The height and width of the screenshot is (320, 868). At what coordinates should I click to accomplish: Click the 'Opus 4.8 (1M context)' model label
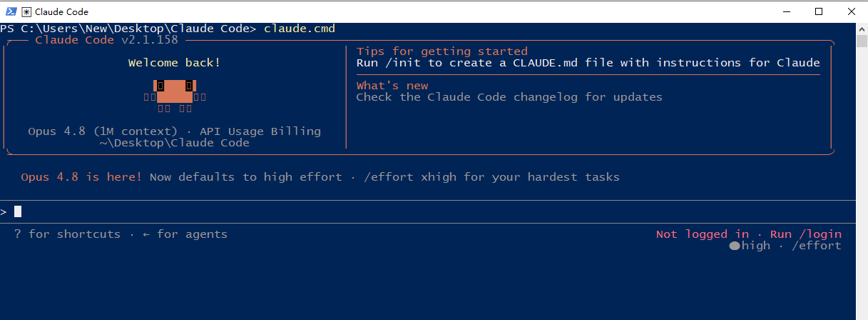(103, 131)
